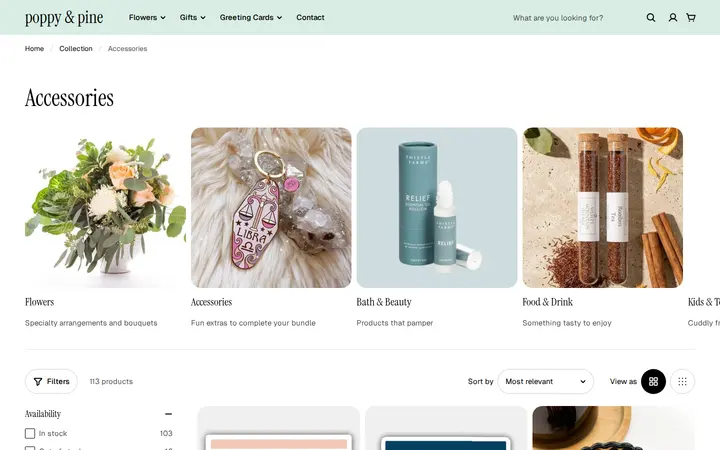Open the third product card with wooden tray

pos(613,428)
